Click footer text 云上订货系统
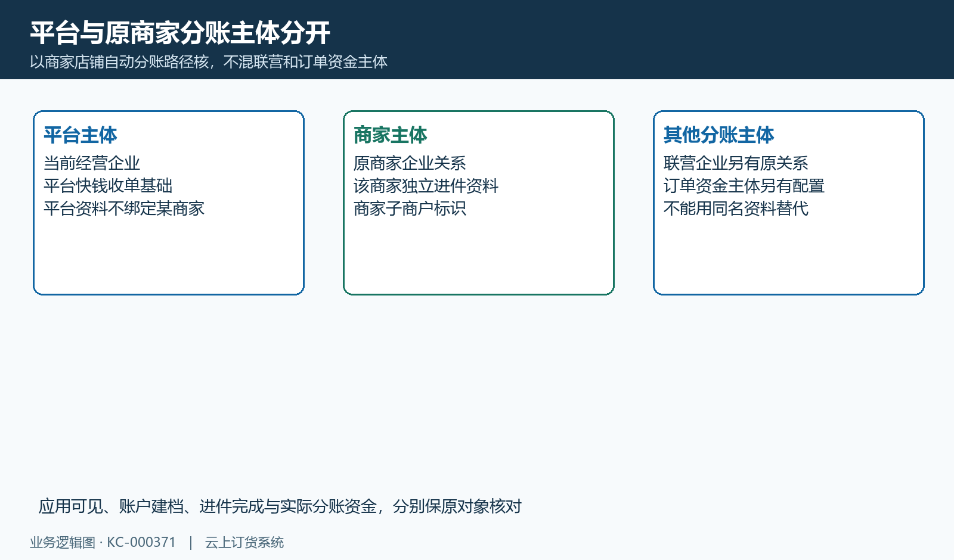The image size is (954, 560). 244,543
